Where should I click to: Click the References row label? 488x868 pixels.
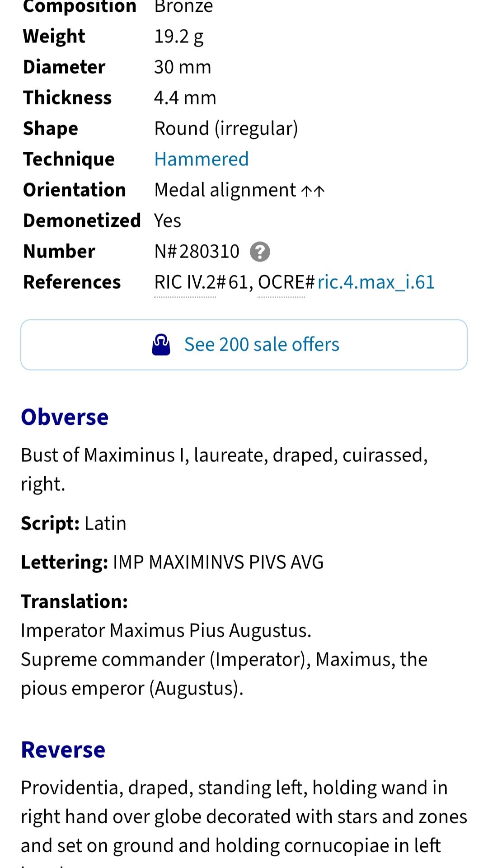[x=72, y=282]
